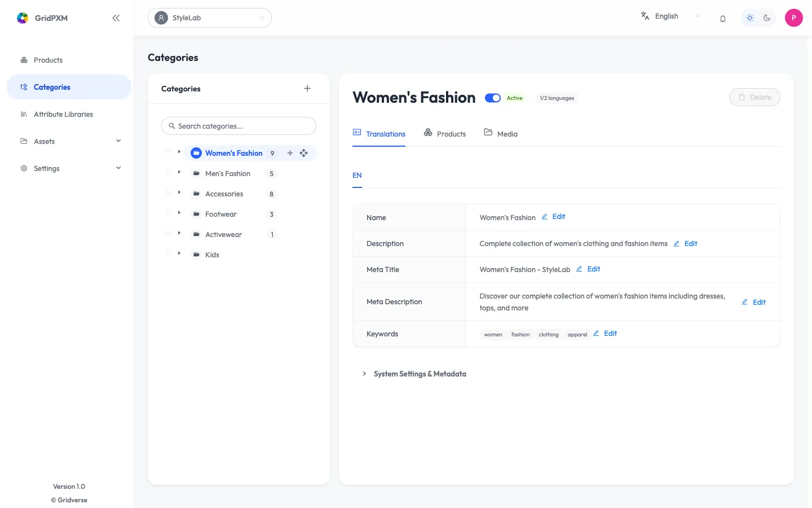
Task: Expand the Activewear tree node
Action: tap(179, 233)
